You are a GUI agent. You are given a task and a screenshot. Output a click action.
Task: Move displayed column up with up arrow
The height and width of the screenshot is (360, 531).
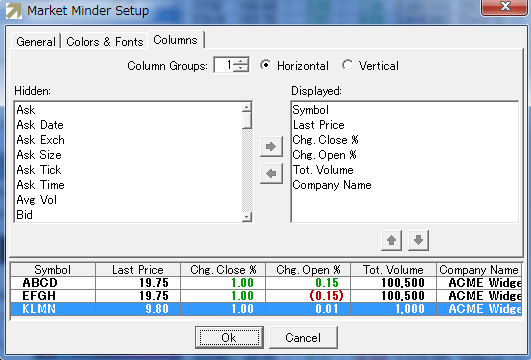pos(391,240)
